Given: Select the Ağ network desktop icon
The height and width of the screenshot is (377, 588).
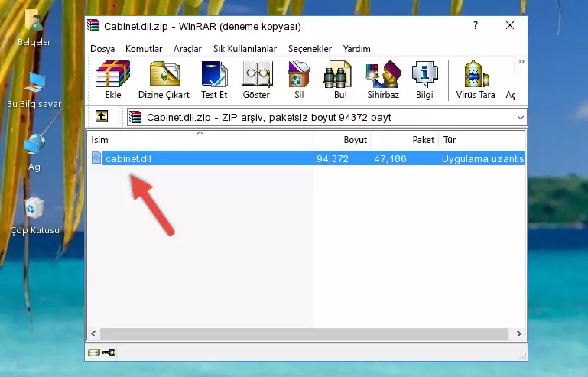Looking at the screenshot, I should coord(34,153).
